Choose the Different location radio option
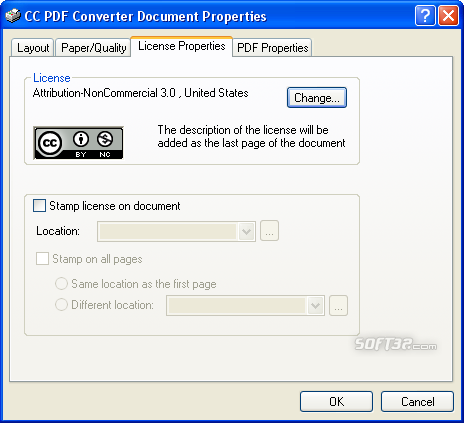Image resolution: width=464 pixels, height=423 pixels. [x=61, y=305]
